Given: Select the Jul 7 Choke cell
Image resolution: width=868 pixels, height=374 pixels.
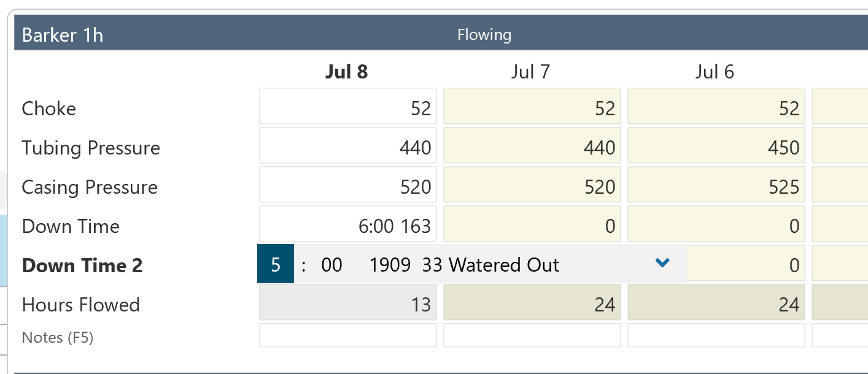Looking at the screenshot, I should pyautogui.click(x=532, y=109).
